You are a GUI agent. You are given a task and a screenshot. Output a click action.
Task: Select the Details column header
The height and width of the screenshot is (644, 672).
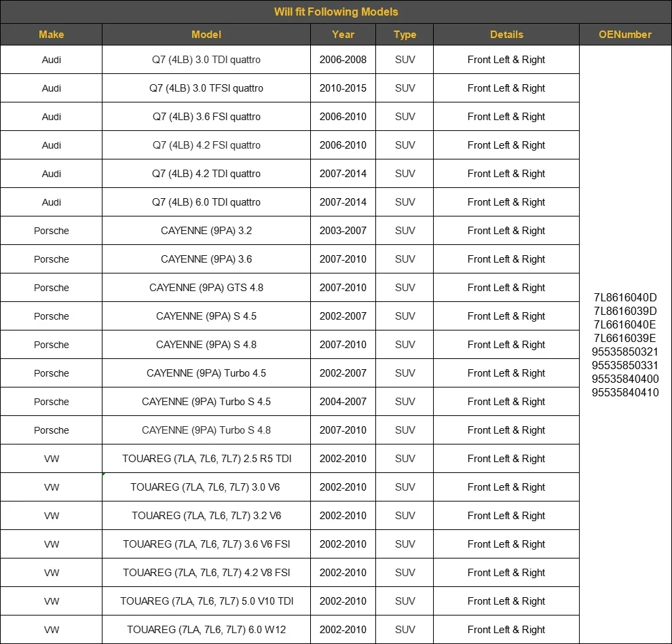click(x=506, y=35)
